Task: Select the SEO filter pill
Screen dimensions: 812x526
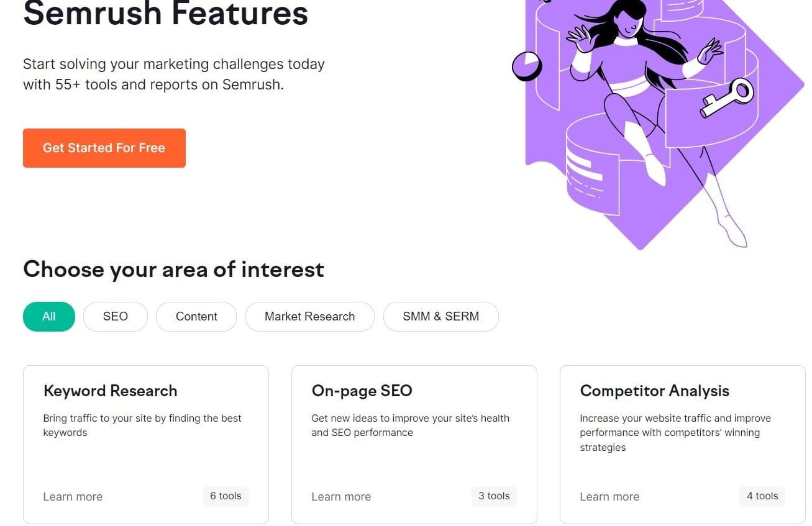Action: coord(115,317)
